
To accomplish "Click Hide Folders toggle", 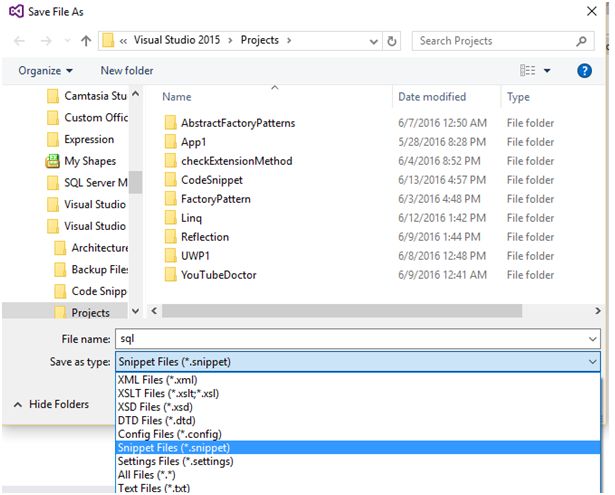I will coord(51,404).
